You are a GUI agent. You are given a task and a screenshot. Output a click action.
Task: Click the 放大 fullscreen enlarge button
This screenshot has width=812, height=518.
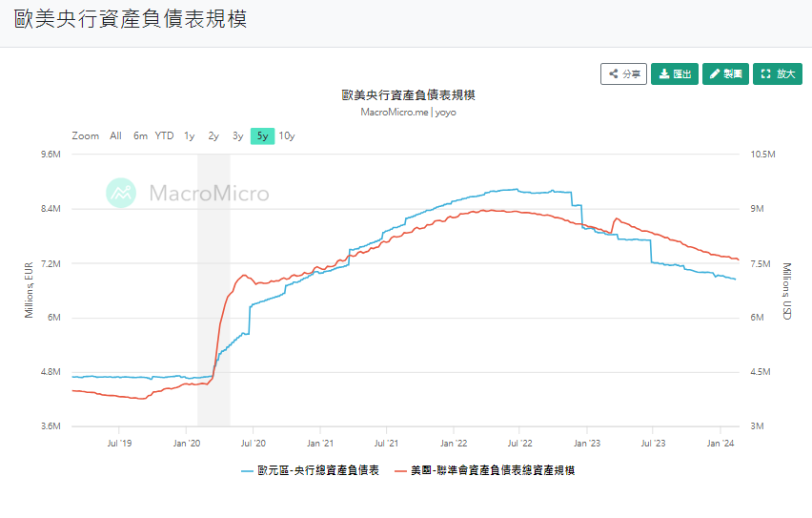(777, 74)
